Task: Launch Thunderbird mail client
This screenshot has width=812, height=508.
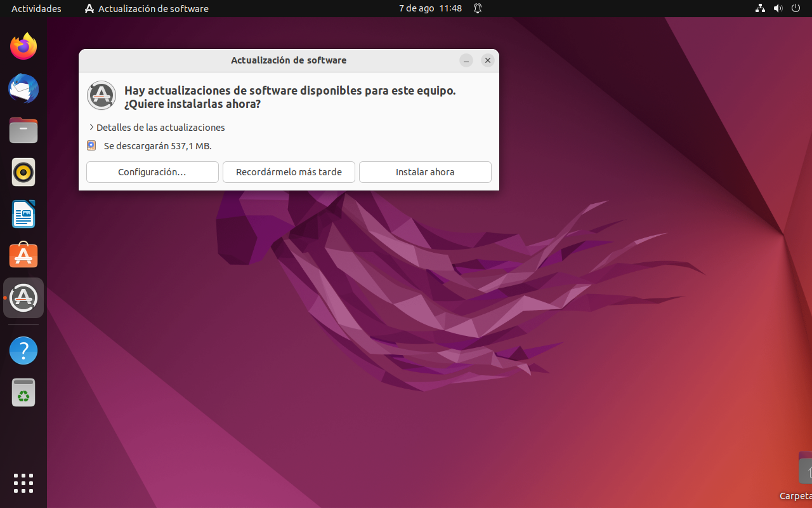Action: pos(23,89)
